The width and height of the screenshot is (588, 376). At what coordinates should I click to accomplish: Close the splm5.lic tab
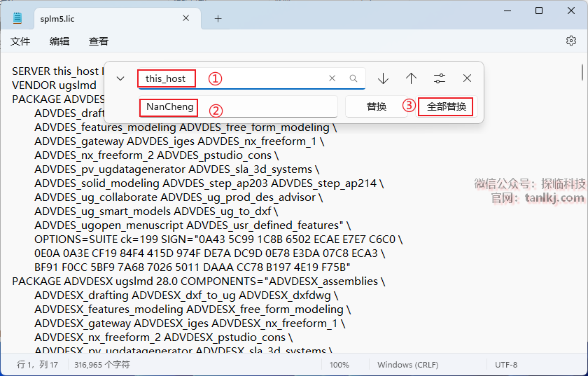point(186,19)
